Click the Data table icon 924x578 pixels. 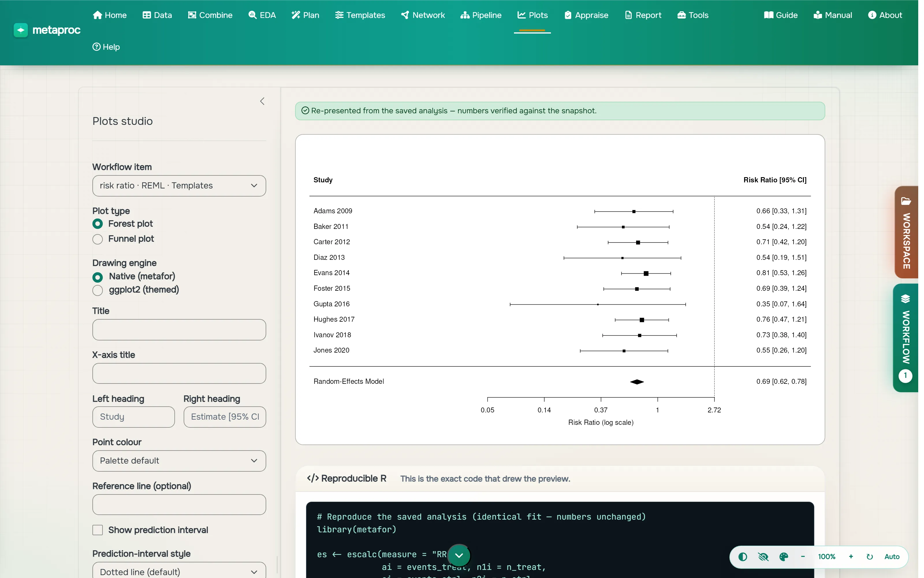[147, 15]
